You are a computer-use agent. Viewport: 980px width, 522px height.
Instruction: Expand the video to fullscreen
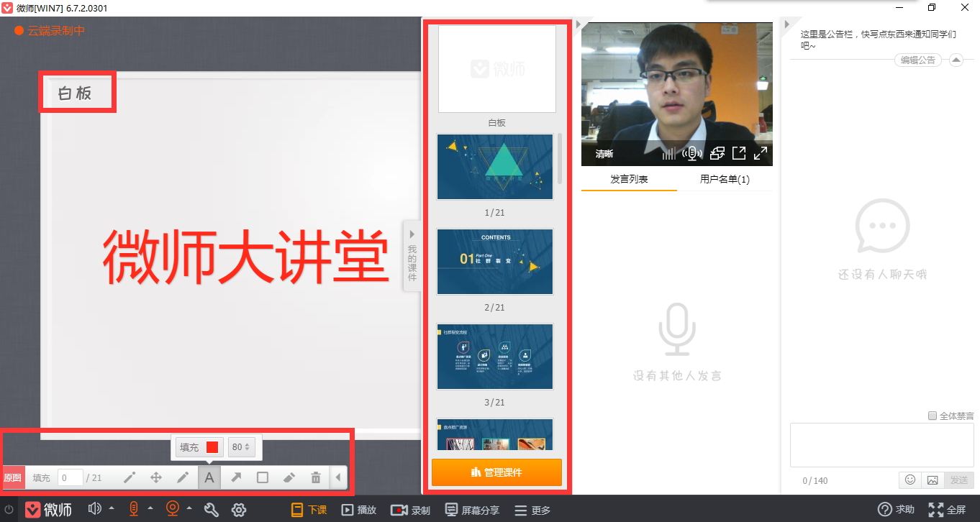pyautogui.click(x=761, y=153)
